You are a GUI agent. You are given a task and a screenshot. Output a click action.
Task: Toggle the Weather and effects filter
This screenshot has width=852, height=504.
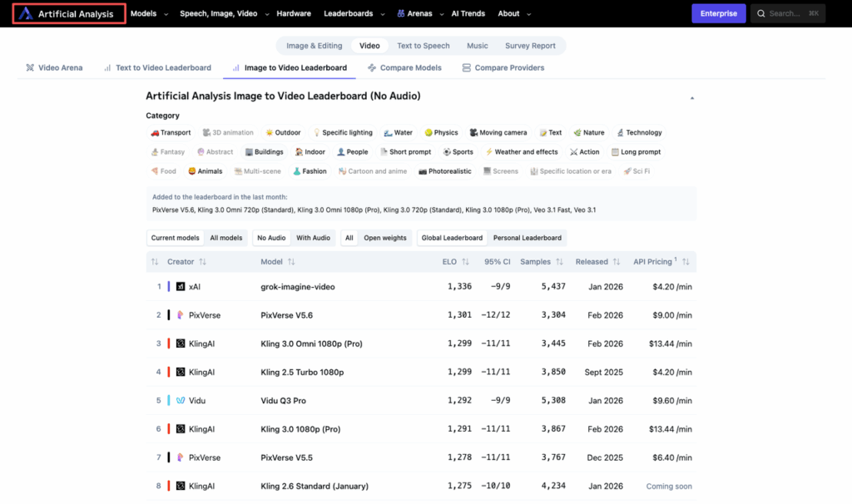pos(522,152)
